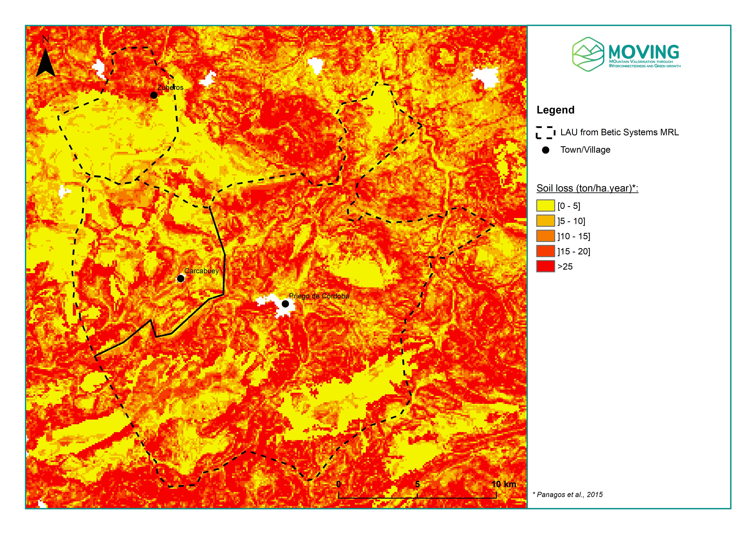Click the red >25 legend swatch

coord(545,266)
